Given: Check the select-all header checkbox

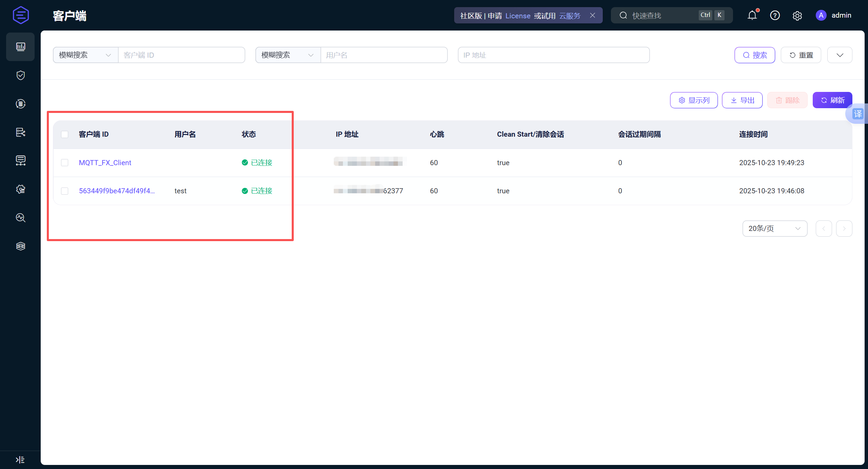Looking at the screenshot, I should 64,134.
